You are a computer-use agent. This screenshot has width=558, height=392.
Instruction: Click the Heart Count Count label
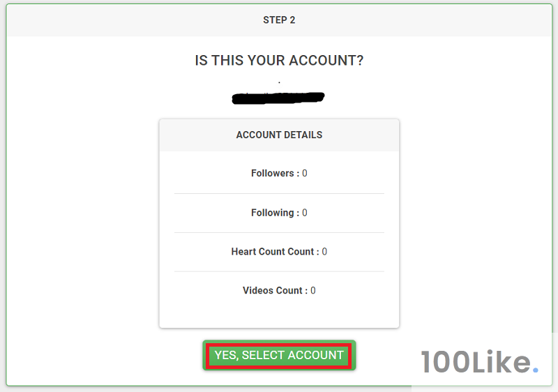pos(275,252)
